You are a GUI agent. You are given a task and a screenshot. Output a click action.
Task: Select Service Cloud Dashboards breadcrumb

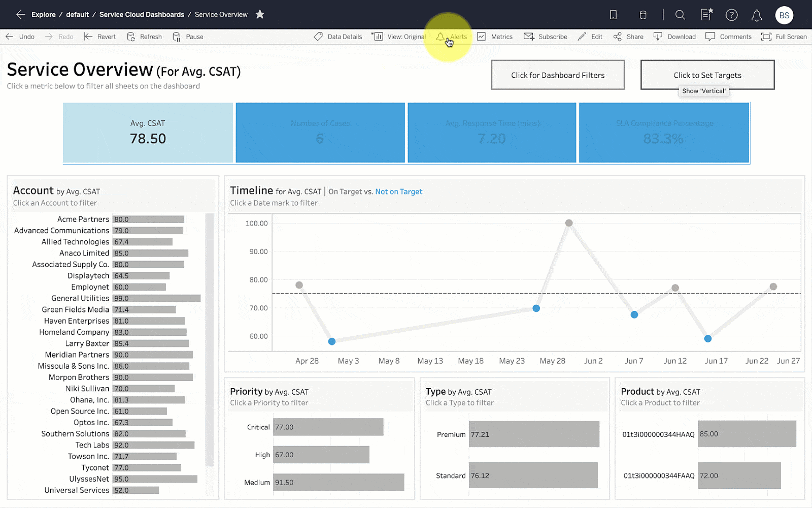point(142,15)
